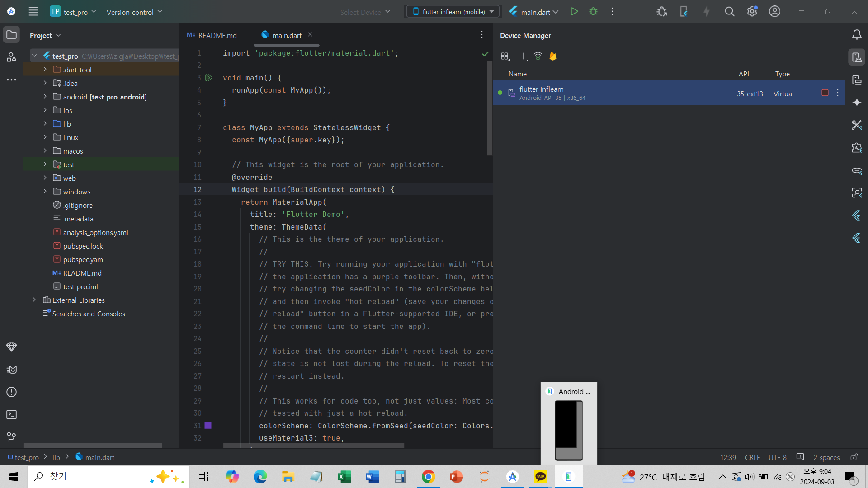
Task: Toggle read-only lock in status bar
Action: click(x=854, y=457)
